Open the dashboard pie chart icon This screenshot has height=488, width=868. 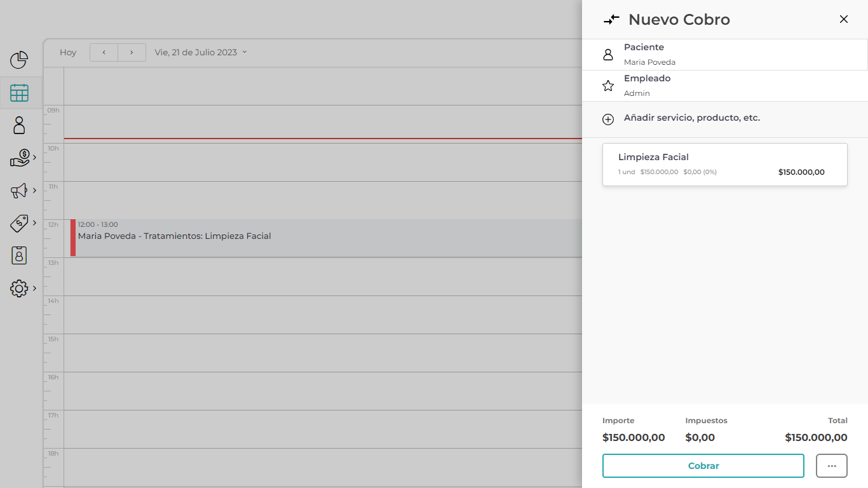(19, 60)
